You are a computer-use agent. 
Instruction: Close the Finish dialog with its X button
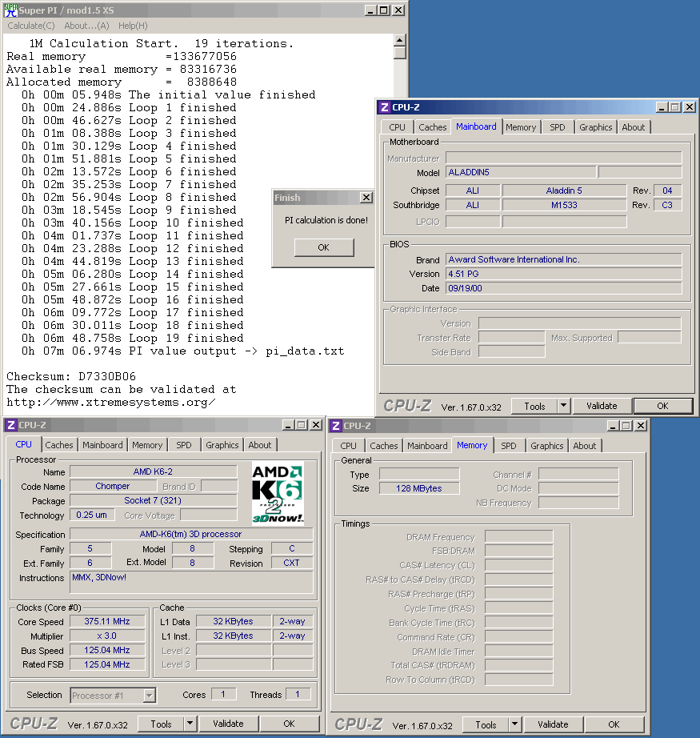366,198
